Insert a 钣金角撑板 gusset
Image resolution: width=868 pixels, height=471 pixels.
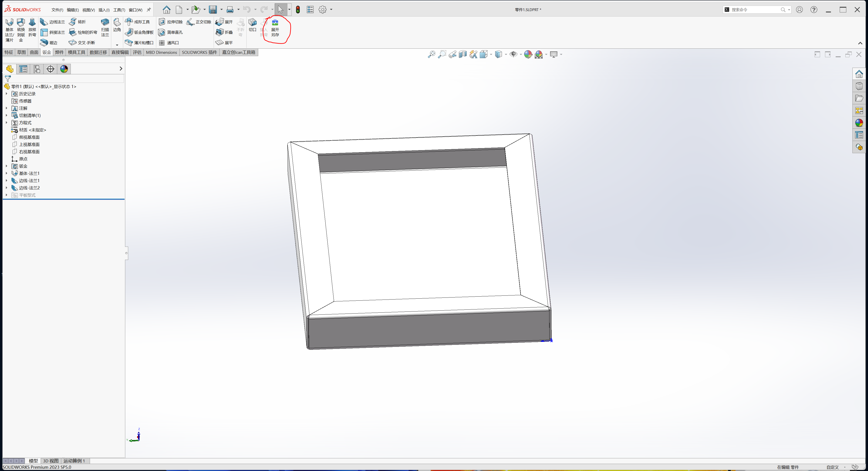(x=139, y=32)
